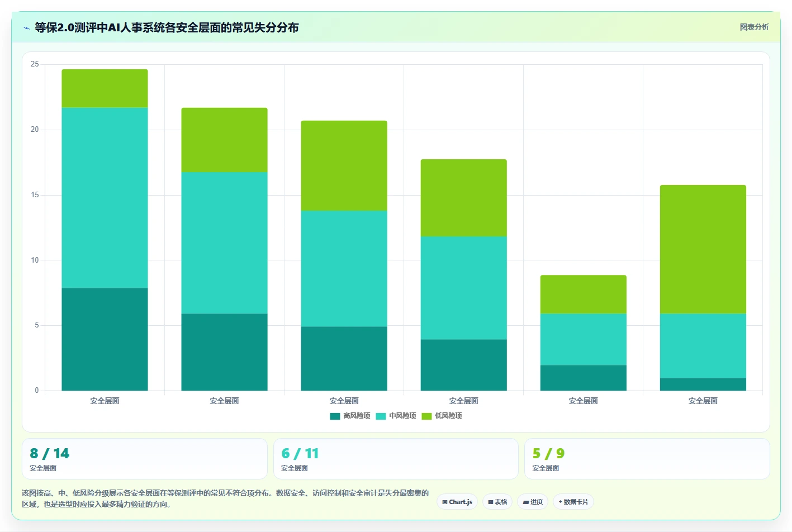The width and height of the screenshot is (792, 532).
Task: Select the 5 / 9 stat card
Action: pos(647,459)
